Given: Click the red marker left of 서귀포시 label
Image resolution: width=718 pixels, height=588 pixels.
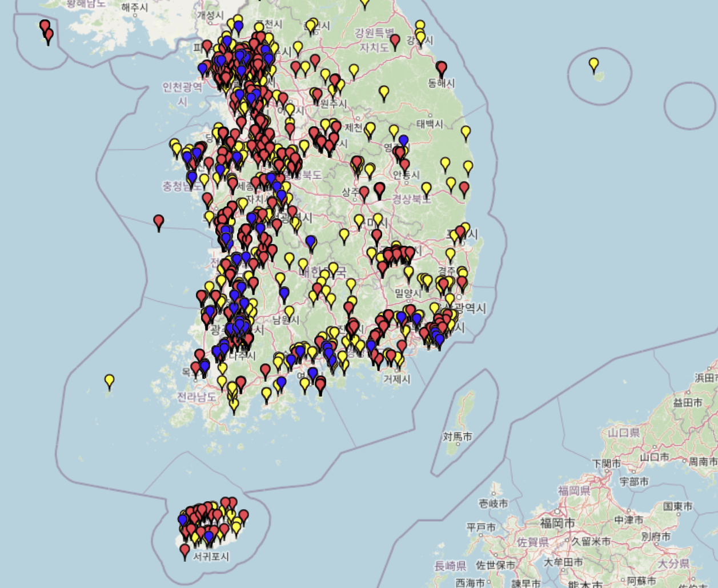Looking at the screenshot, I should point(184,551).
